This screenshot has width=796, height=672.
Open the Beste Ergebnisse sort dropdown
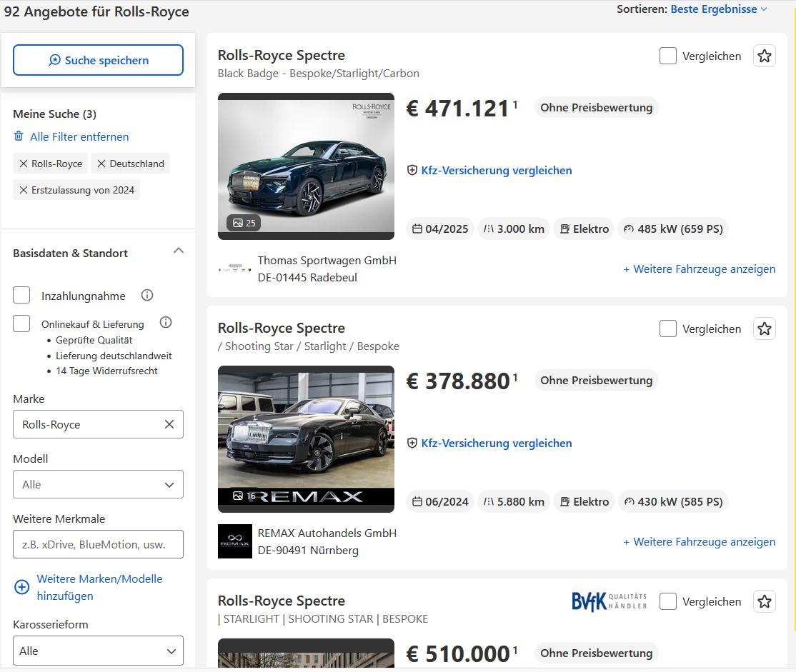[x=719, y=9]
